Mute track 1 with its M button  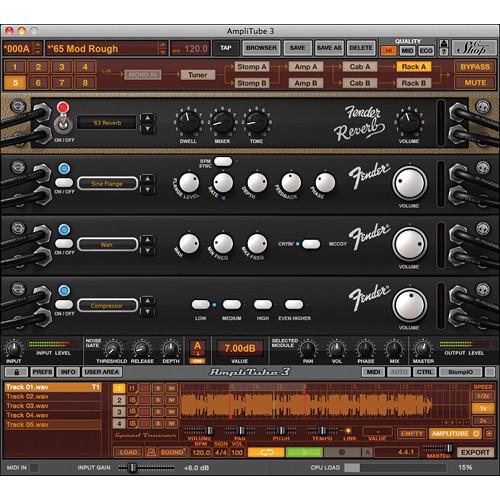(171, 388)
